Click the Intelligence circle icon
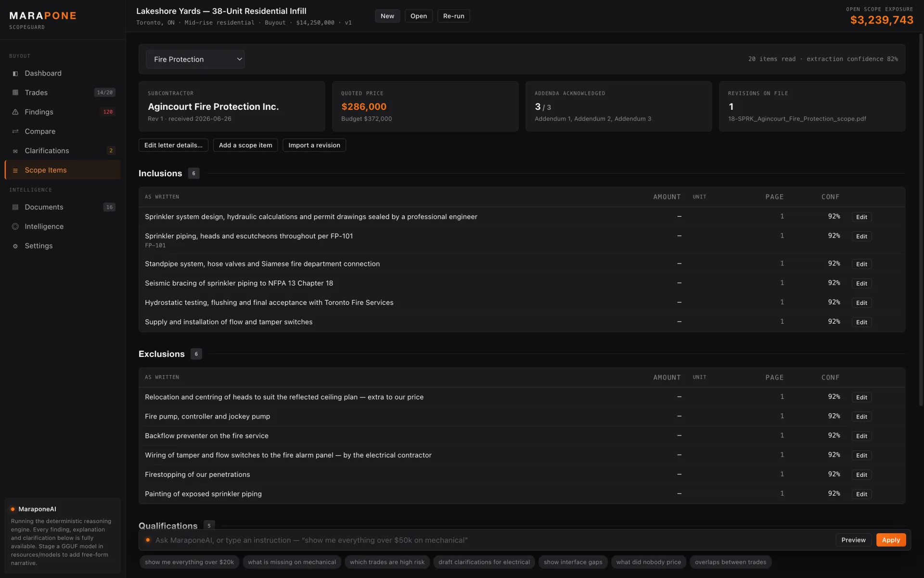Viewport: 924px width, 578px height. pyautogui.click(x=15, y=226)
